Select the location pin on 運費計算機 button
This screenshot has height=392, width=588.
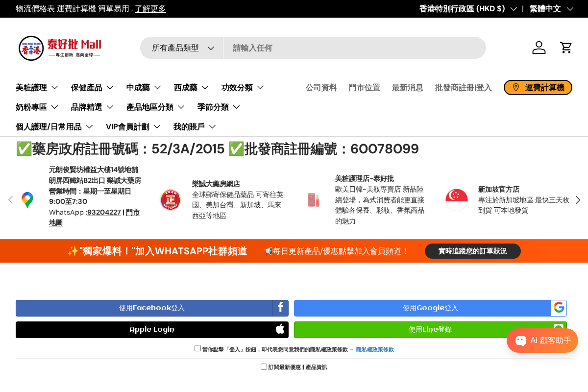point(516,87)
